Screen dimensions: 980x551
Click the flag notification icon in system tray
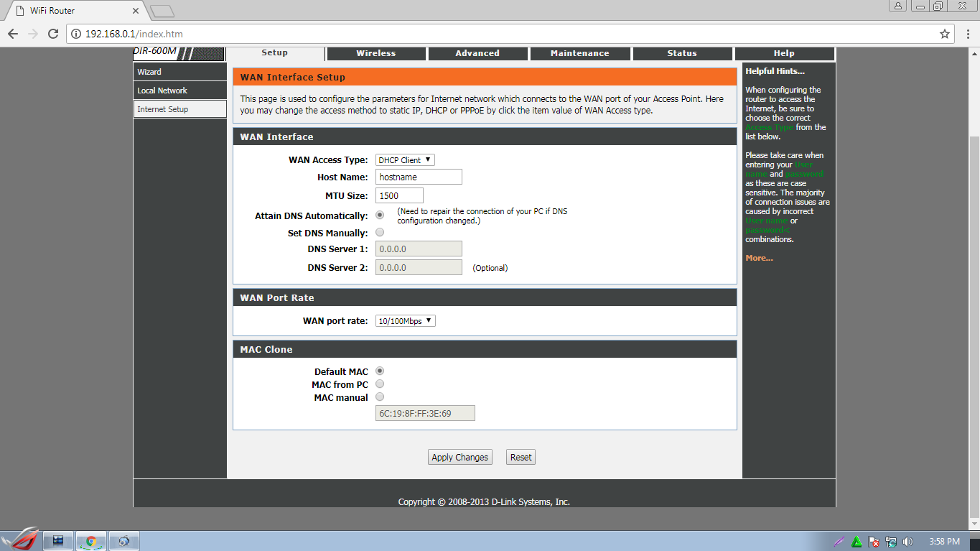873,540
